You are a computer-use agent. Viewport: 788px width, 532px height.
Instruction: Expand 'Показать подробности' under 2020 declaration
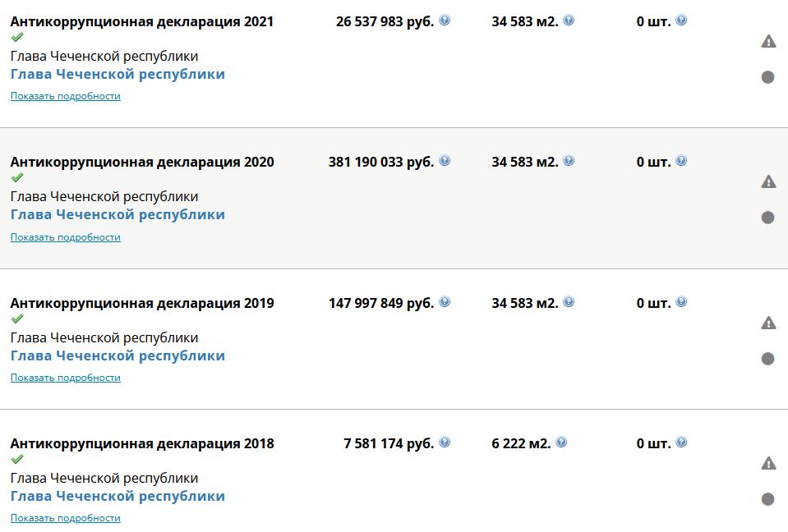click(66, 237)
